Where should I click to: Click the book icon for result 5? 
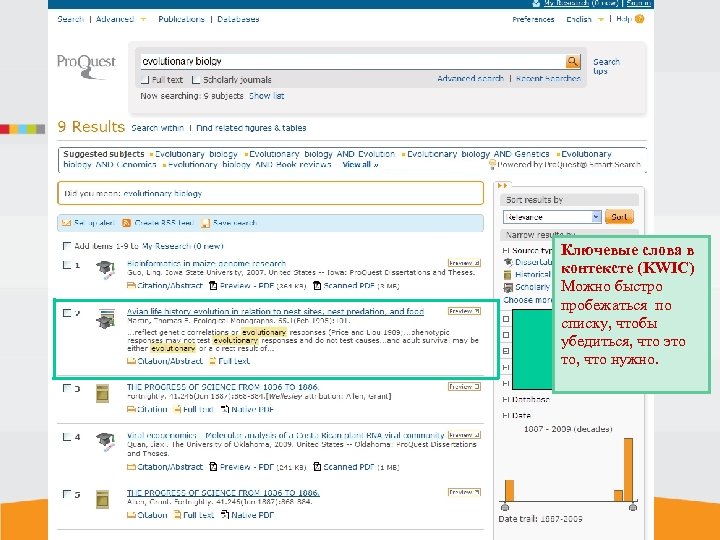pos(102,499)
